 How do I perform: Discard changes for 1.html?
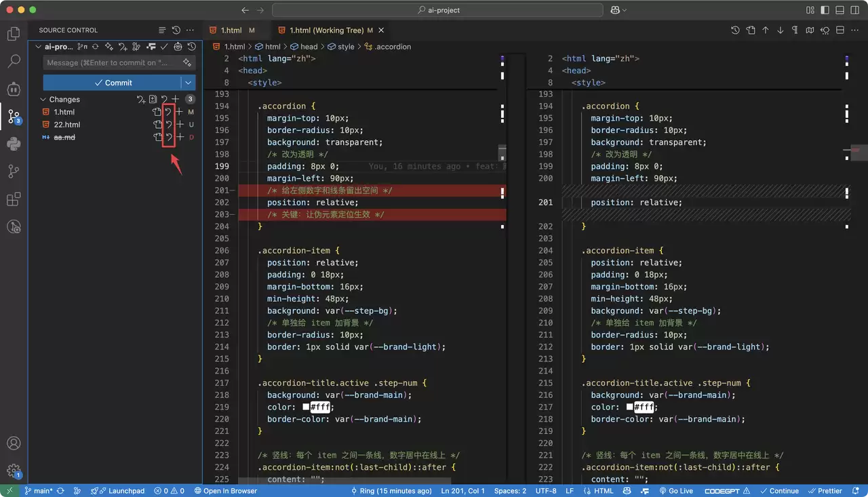(168, 112)
